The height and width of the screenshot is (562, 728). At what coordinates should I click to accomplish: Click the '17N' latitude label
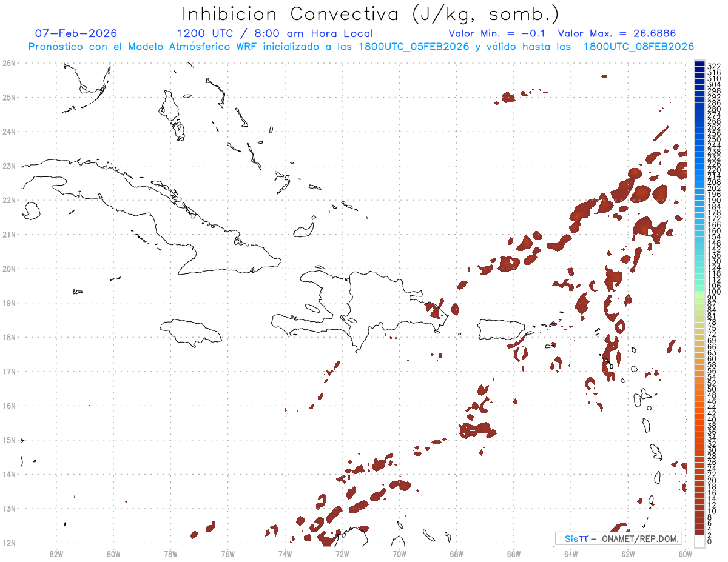(8, 371)
